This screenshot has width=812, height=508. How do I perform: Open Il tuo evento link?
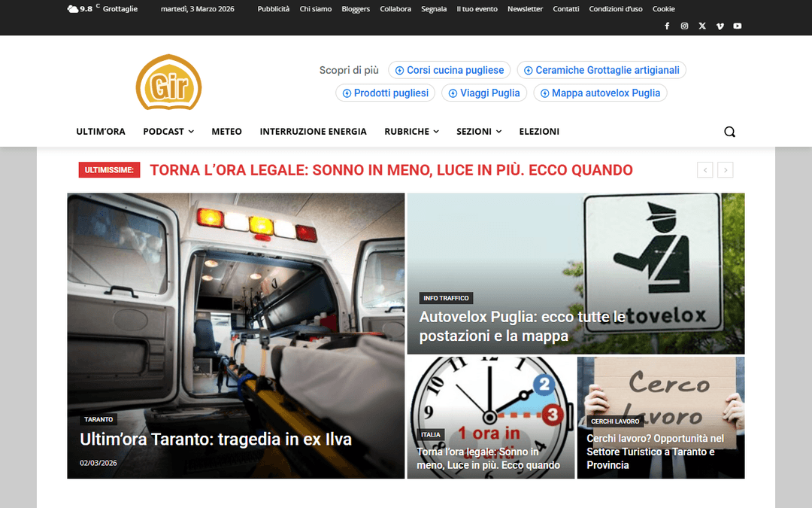pos(477,9)
